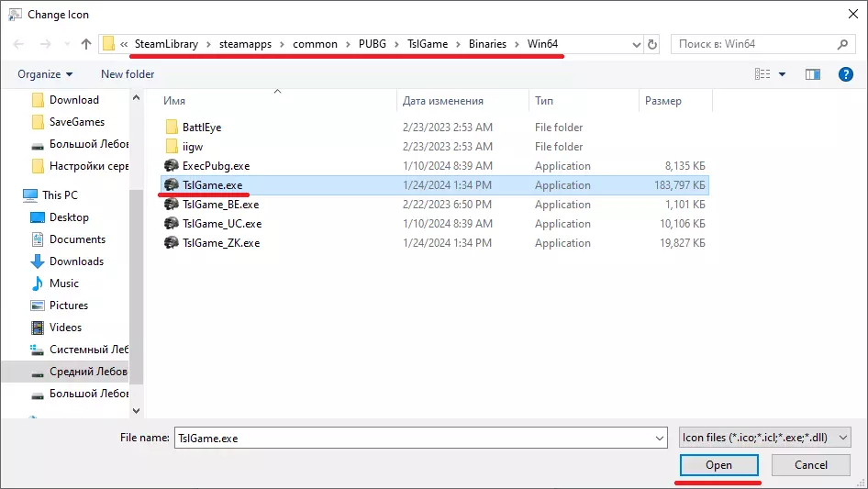
Task: Open Help with the question mark icon
Action: 845,74
